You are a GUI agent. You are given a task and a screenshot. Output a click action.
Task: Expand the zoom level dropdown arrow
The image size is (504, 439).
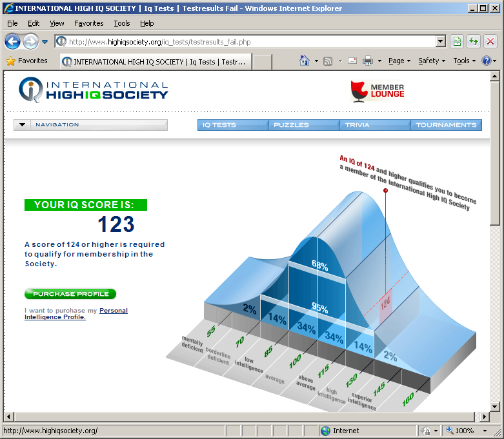click(485, 431)
